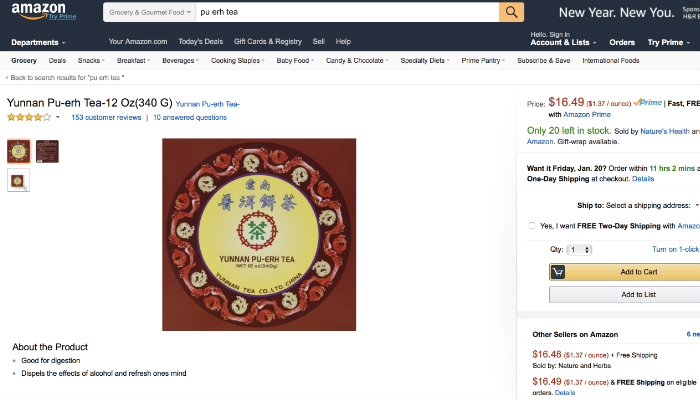Screen dimensions: 700x400
Task: Click the Amazon logo
Action: tap(38, 12)
